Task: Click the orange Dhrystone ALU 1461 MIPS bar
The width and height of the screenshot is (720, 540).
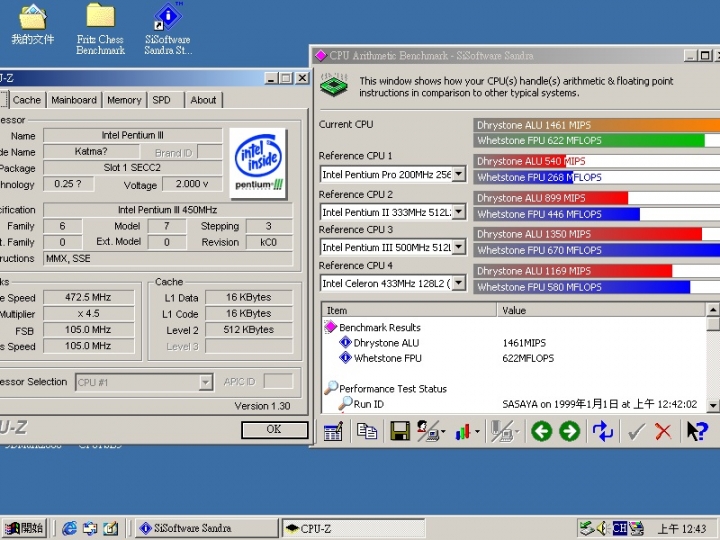Action: point(597,125)
